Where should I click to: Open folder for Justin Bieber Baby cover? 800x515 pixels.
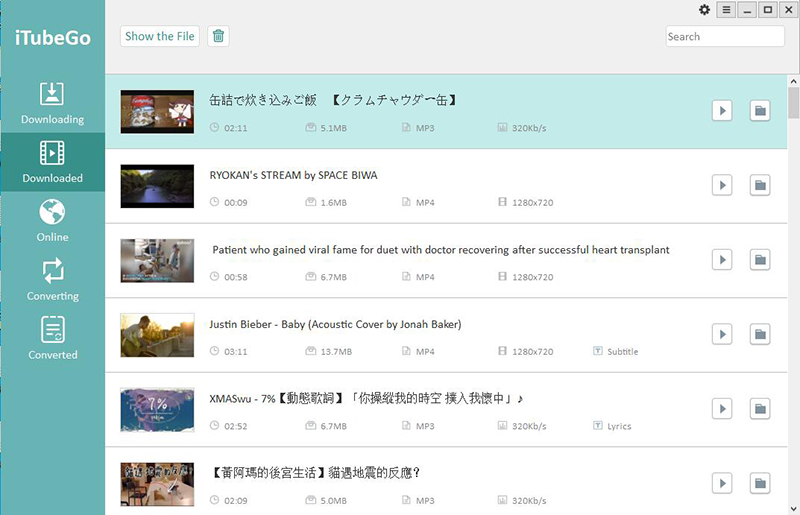pos(760,334)
